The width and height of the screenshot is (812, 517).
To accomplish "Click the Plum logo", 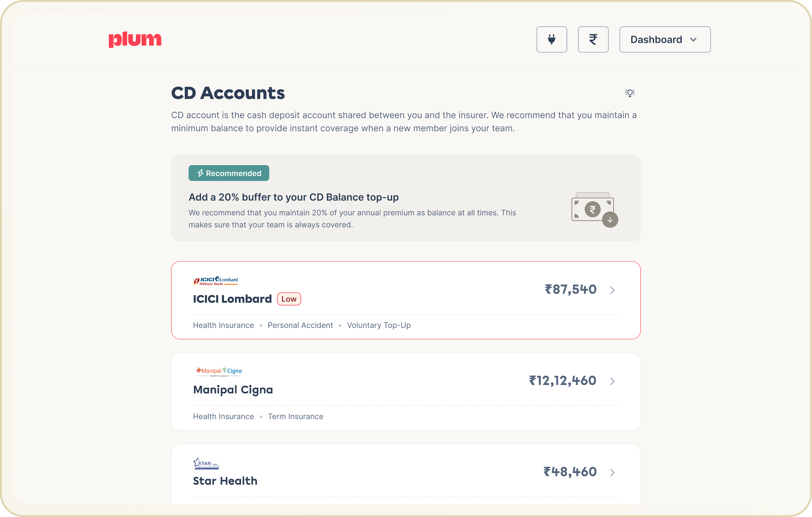I will pyautogui.click(x=135, y=39).
